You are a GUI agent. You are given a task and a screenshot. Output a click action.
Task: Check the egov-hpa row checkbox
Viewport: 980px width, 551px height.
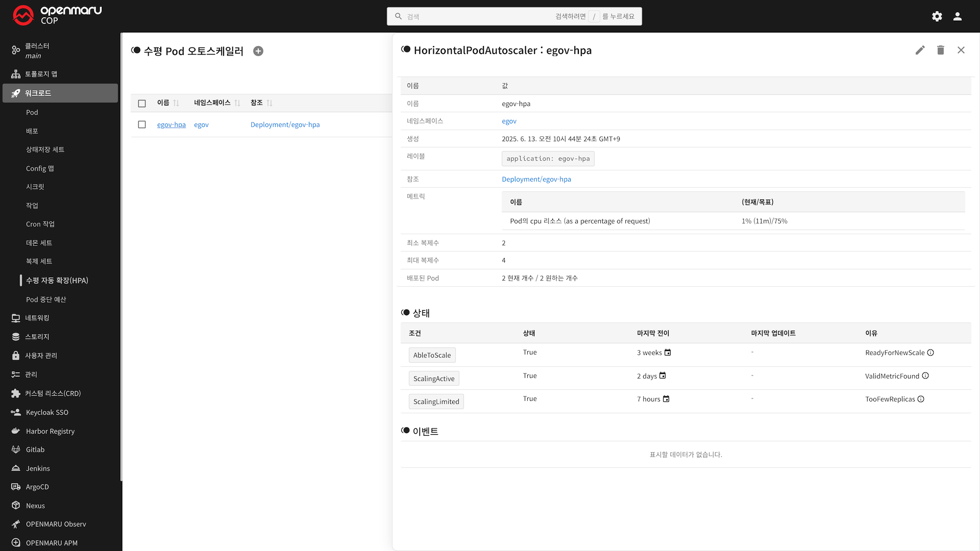(x=142, y=124)
